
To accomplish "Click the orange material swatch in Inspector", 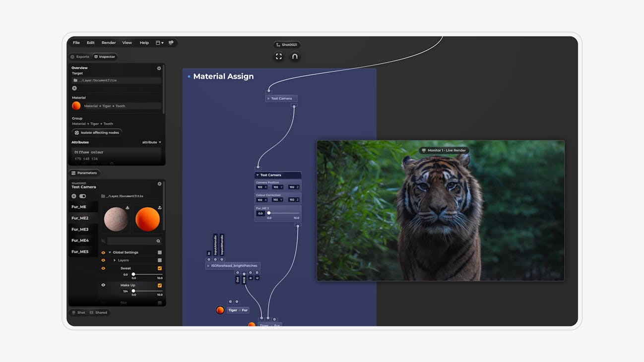I will 76,106.
